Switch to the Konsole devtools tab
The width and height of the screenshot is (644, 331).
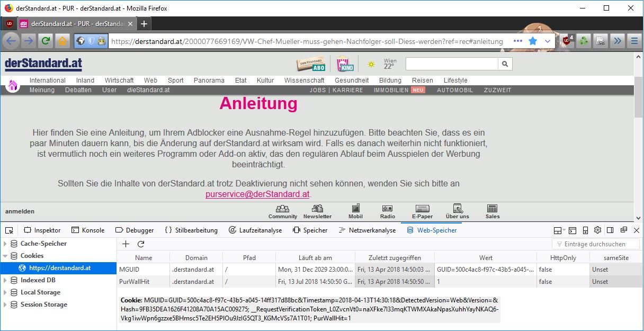coord(88,230)
